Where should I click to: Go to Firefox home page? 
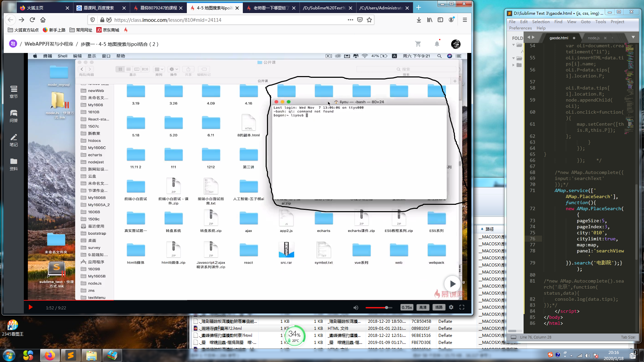(43, 20)
